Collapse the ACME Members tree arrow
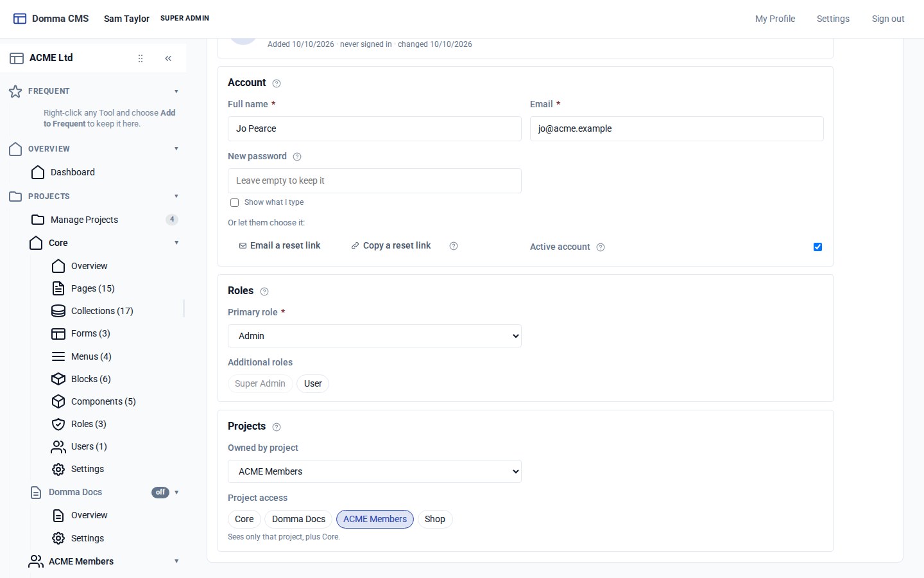Viewport: 924px width, 578px height. (176, 561)
